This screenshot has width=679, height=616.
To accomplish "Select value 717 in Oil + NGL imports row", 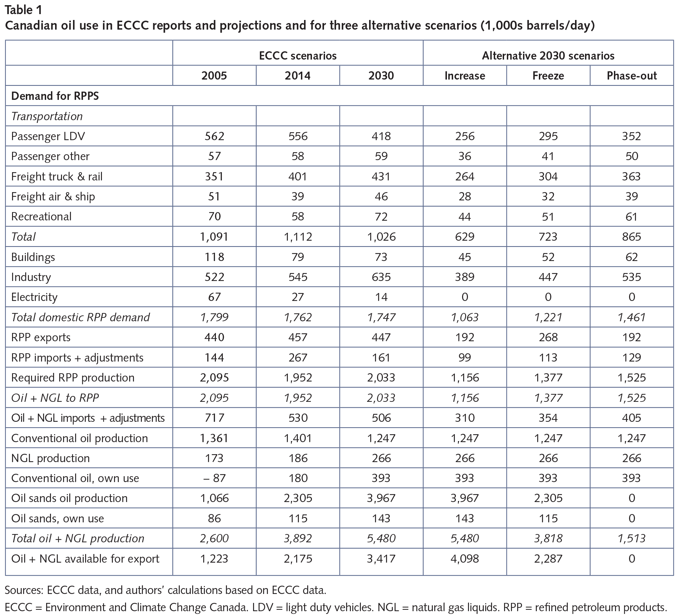I will coord(214,418).
